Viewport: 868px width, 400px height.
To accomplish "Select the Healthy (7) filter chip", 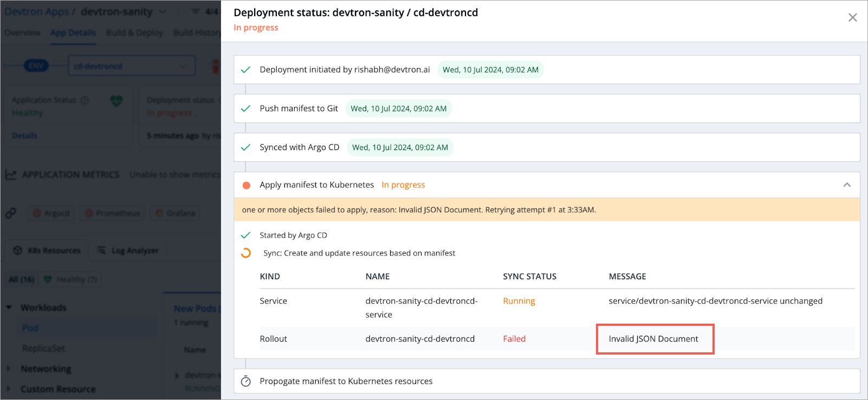I will point(71,279).
